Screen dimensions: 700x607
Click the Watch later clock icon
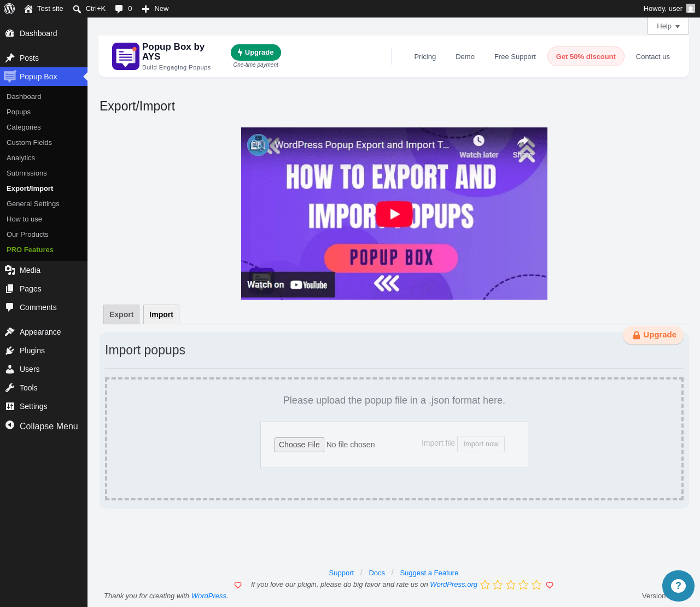coord(479,141)
